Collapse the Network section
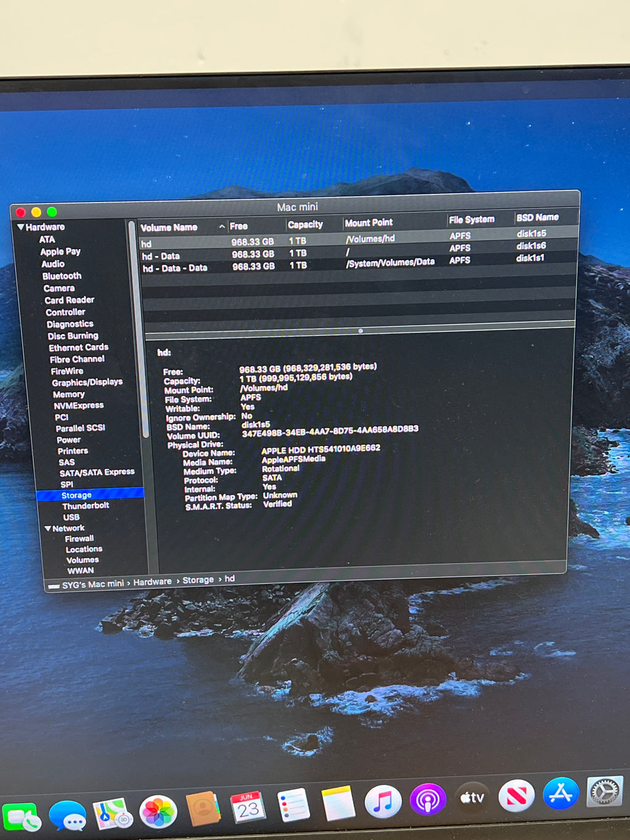 [x=48, y=528]
